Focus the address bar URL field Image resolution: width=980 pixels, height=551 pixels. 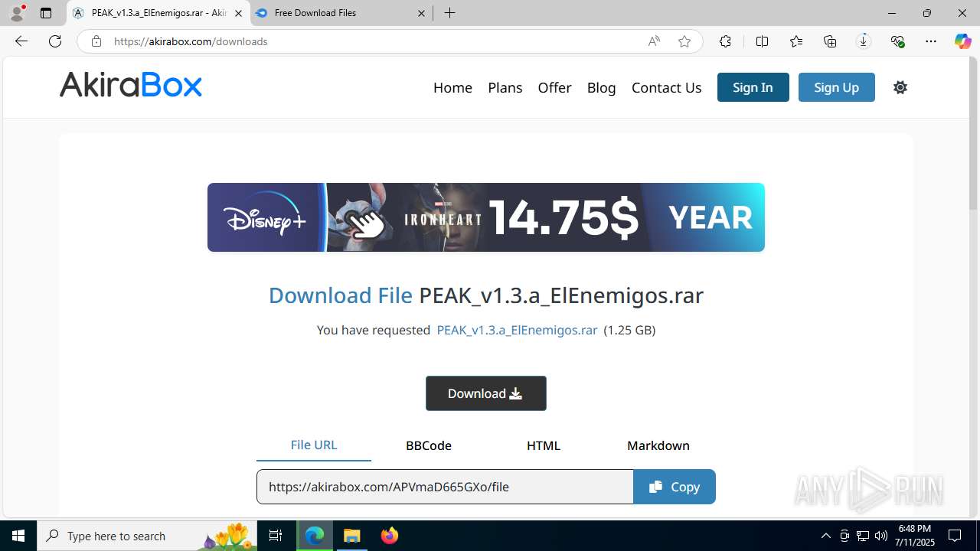coord(375,41)
